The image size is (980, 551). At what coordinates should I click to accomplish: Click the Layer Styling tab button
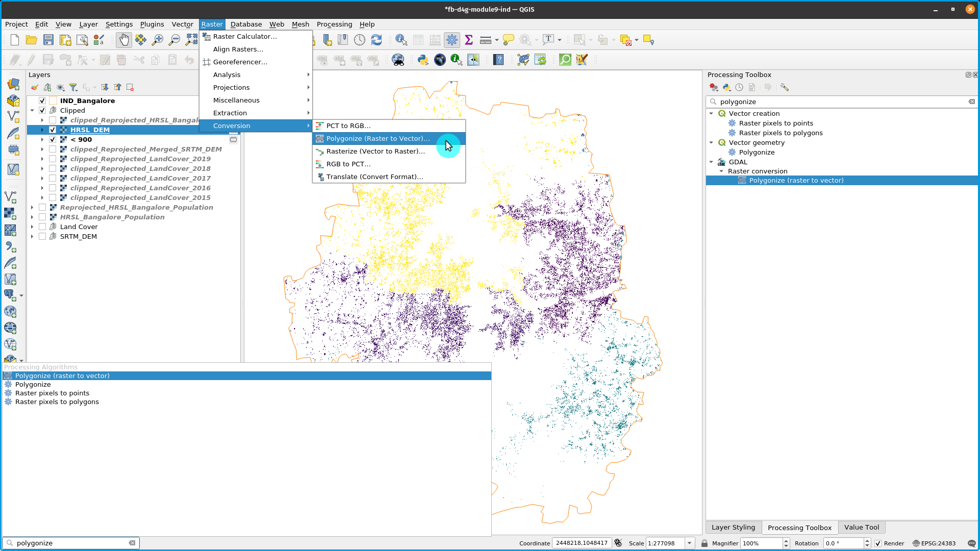point(733,527)
